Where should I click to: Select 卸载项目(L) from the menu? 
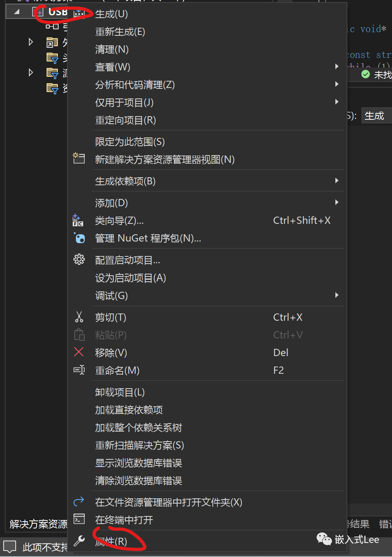(120, 392)
